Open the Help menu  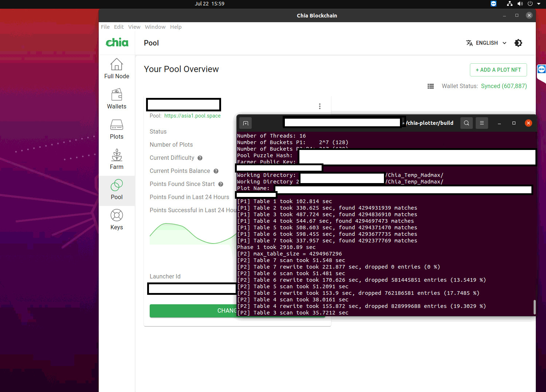pyautogui.click(x=176, y=27)
